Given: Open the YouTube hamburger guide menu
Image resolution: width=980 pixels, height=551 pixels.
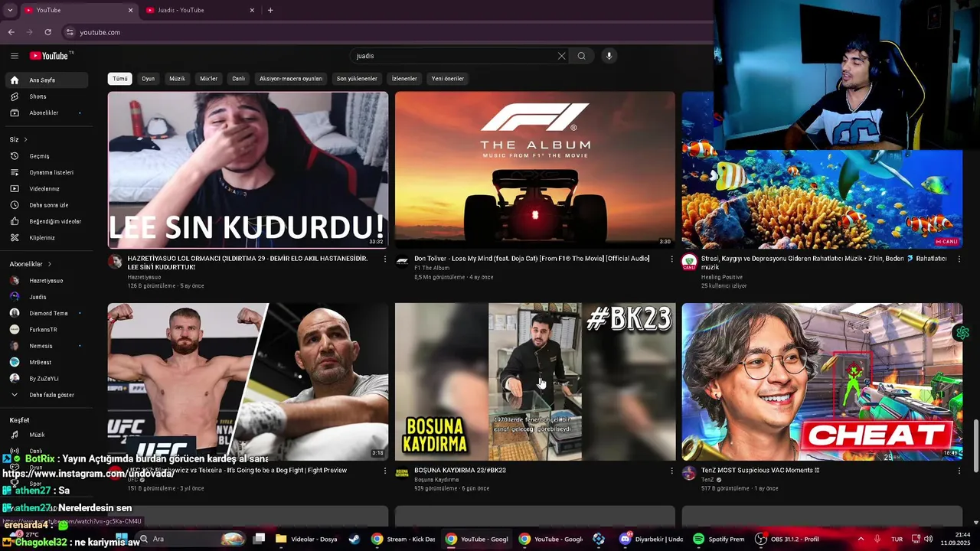Looking at the screenshot, I should point(14,55).
